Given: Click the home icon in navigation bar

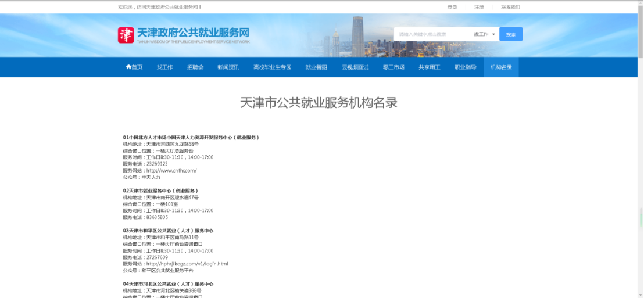Looking at the screenshot, I should coord(128,67).
